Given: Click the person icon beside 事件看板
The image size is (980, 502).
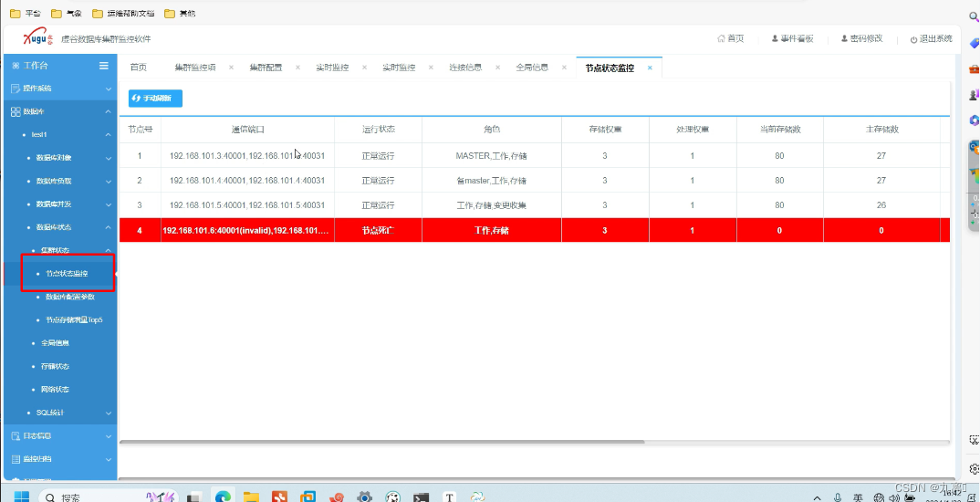Looking at the screenshot, I should [x=775, y=38].
